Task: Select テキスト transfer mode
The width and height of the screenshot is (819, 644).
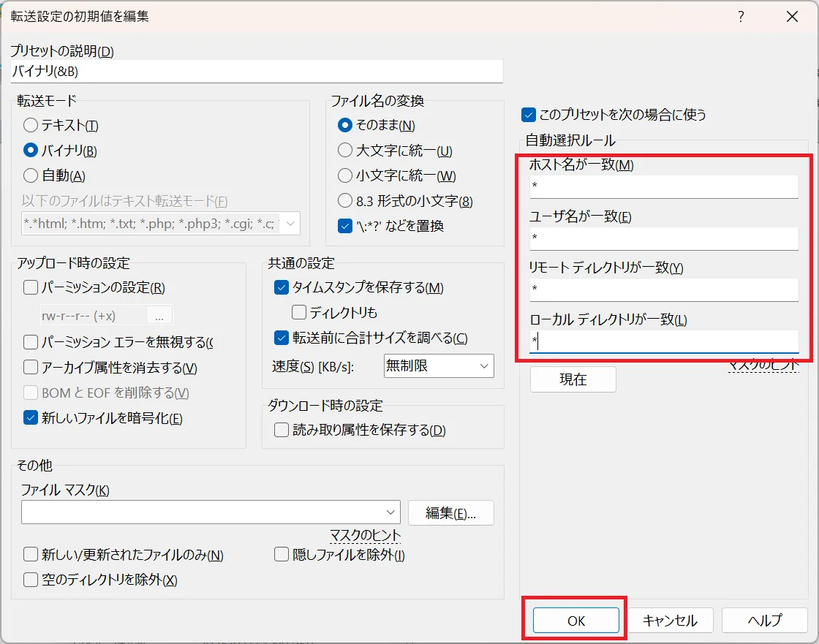Action: (x=31, y=125)
